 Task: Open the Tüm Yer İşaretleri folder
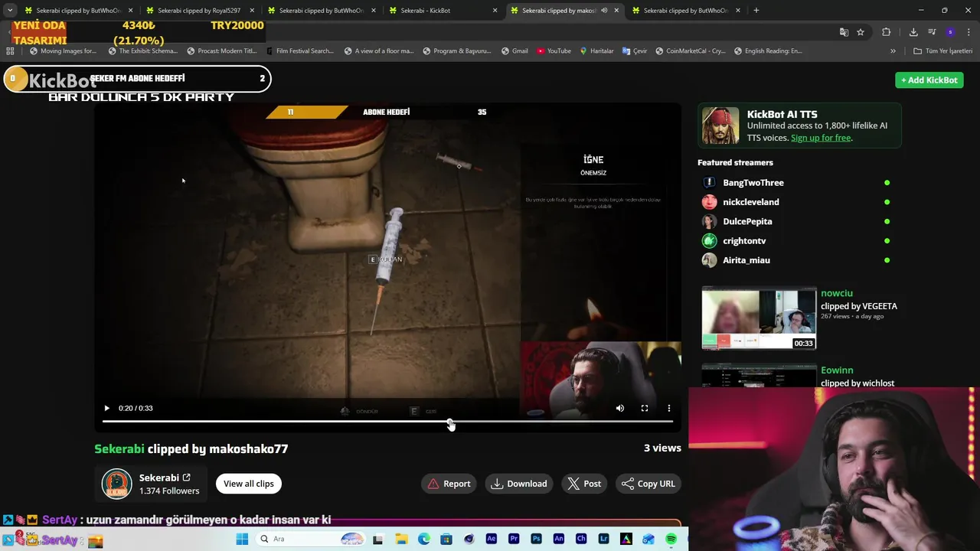click(943, 51)
